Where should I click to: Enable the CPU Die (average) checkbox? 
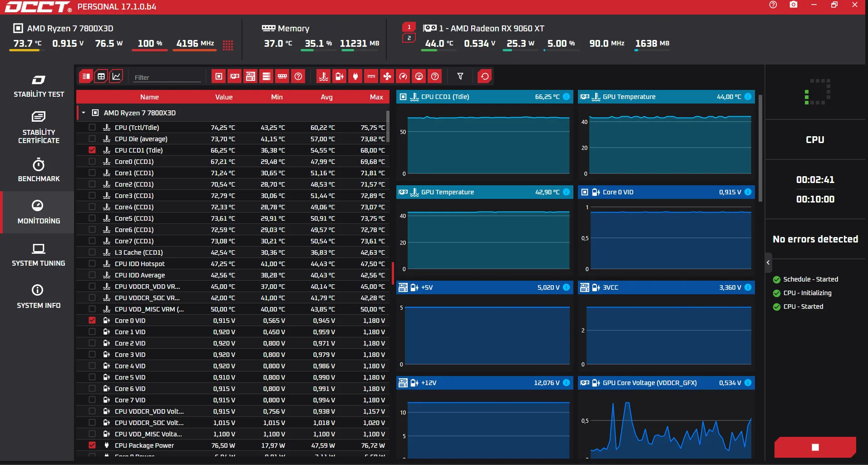pyautogui.click(x=92, y=139)
